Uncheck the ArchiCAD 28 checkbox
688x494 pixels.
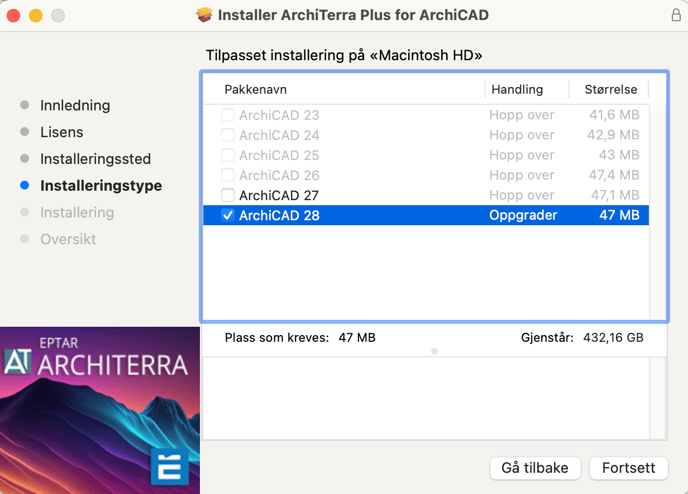coord(228,215)
